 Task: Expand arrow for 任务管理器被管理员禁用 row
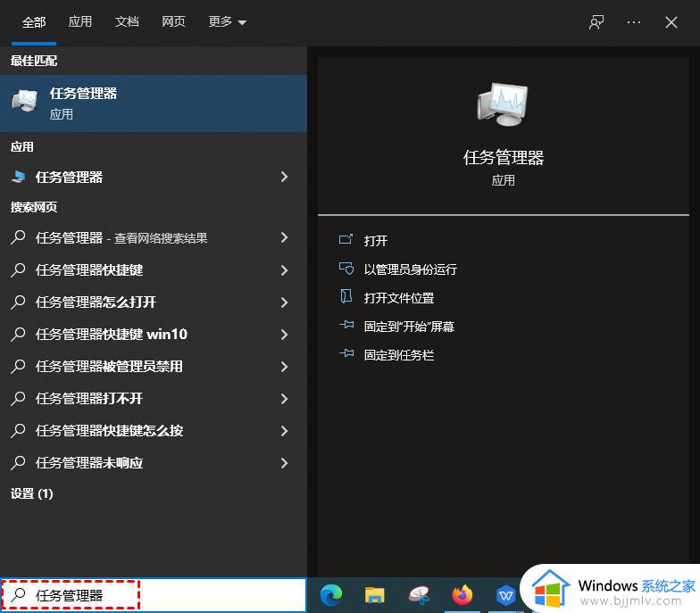[x=284, y=366]
